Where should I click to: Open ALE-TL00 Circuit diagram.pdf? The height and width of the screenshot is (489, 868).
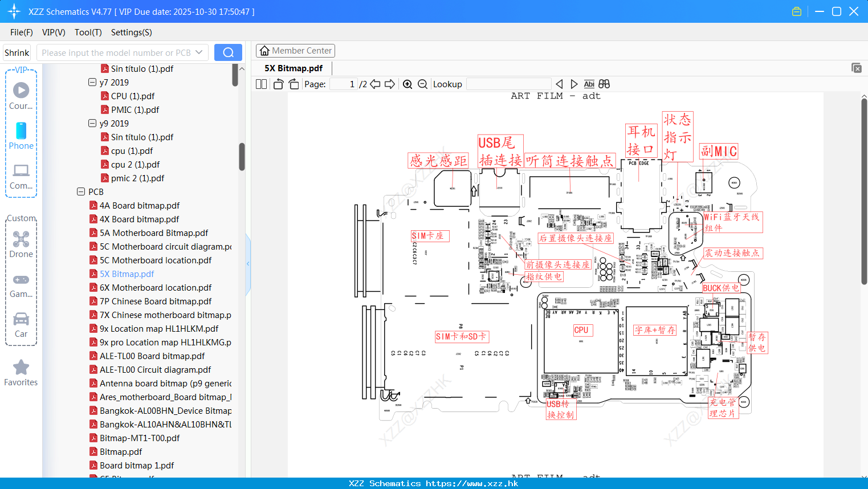coord(155,369)
